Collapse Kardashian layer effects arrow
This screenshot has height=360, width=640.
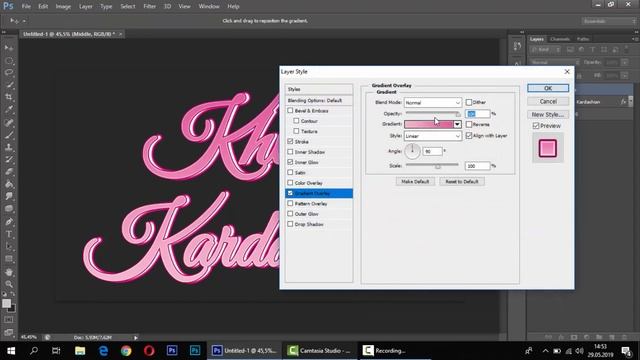pyautogui.click(x=631, y=102)
